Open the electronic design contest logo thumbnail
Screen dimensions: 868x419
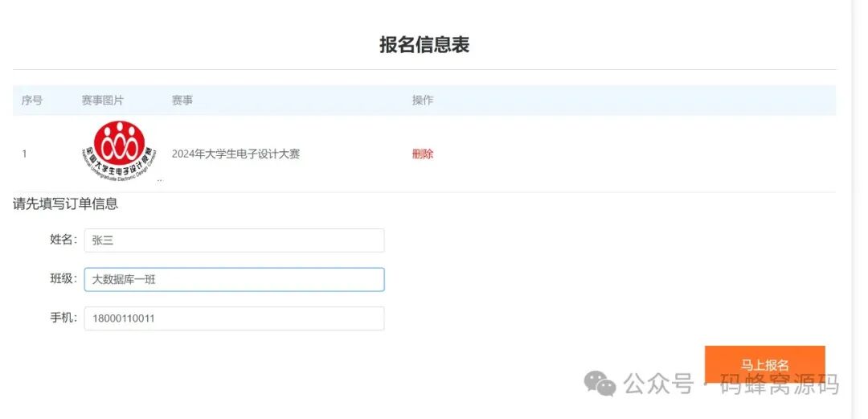(119, 152)
